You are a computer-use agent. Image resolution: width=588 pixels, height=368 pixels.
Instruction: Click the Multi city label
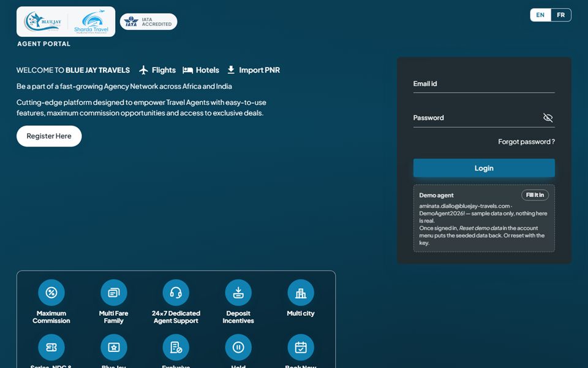pos(301,313)
